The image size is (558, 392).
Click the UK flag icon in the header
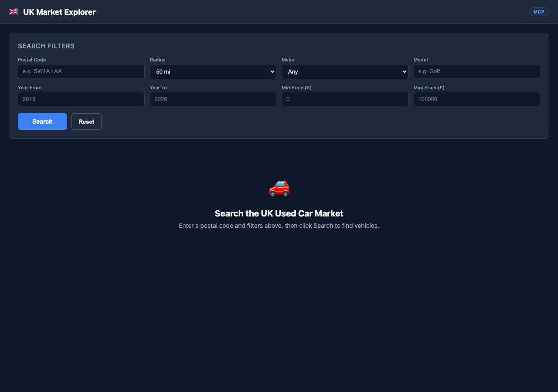[x=14, y=12]
